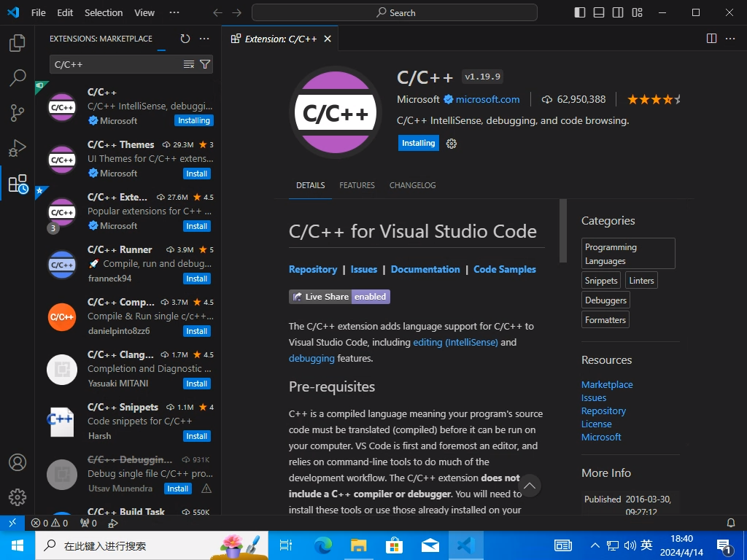Open the Selection menu

point(104,12)
